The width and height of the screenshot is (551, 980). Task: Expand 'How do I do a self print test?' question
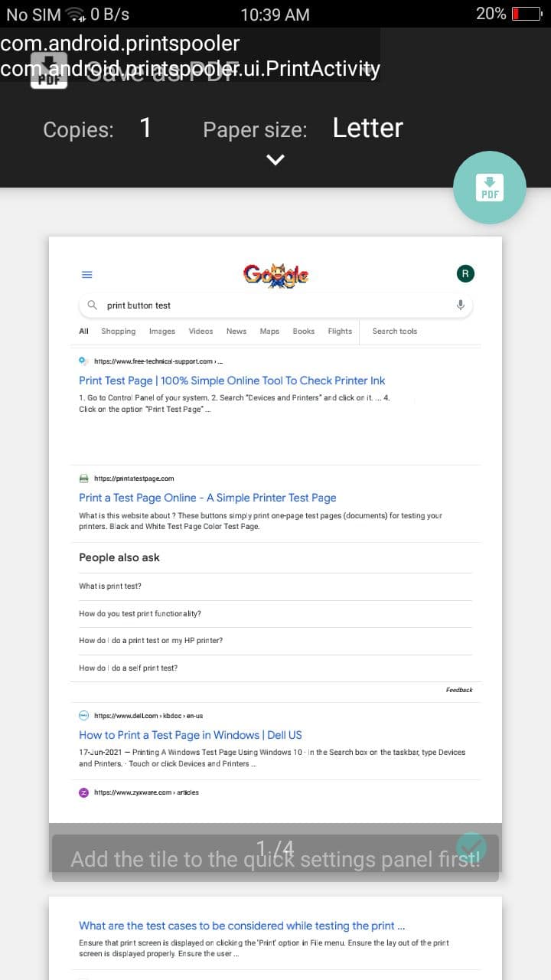click(275, 668)
